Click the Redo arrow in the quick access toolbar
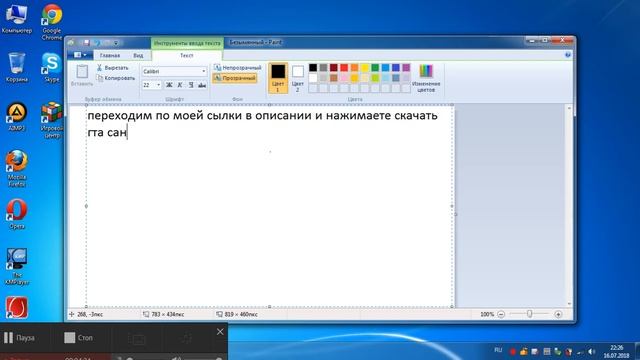Image resolution: width=640 pixels, height=360 pixels. click(x=107, y=42)
